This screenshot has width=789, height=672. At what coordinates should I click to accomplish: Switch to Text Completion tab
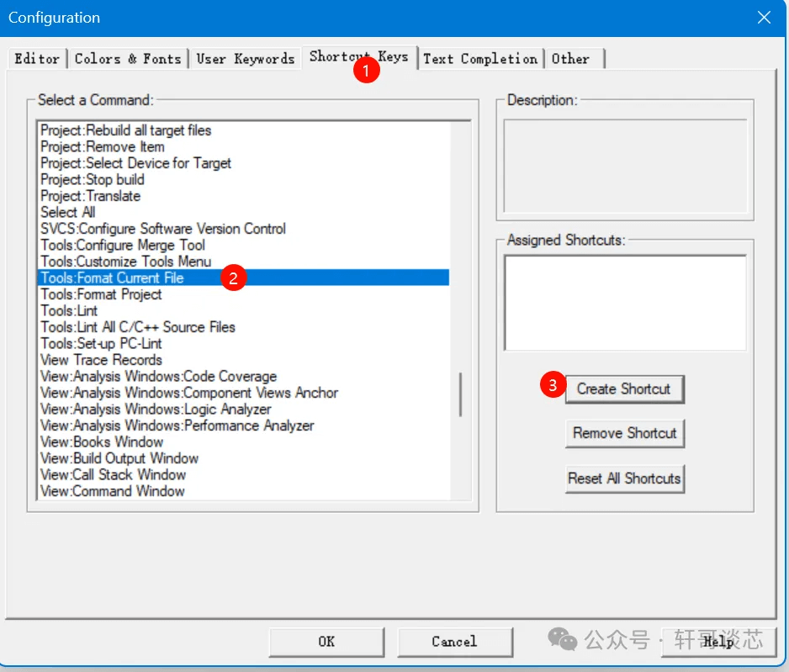click(479, 59)
